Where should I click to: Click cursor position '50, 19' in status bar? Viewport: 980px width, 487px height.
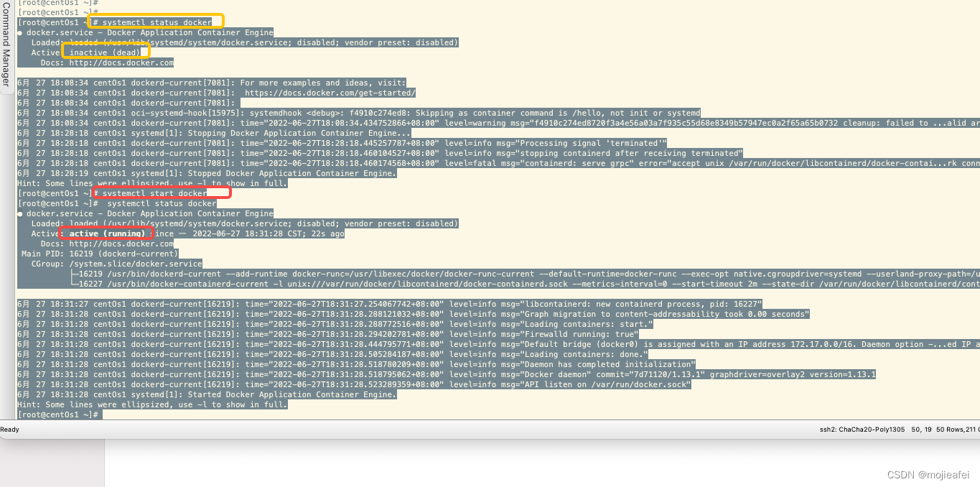pos(923,430)
